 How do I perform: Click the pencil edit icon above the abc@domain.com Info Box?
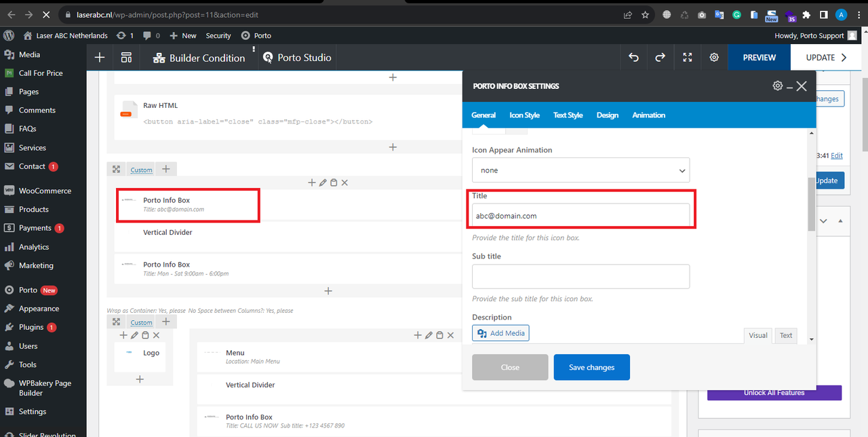pos(323,183)
